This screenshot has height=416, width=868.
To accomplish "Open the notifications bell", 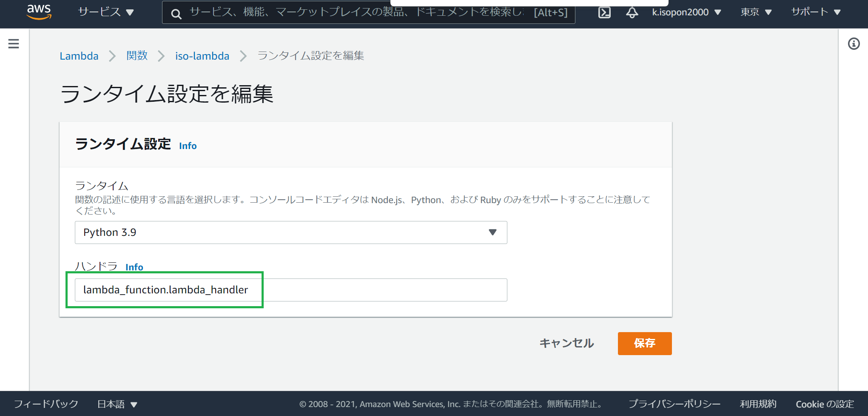I will pyautogui.click(x=632, y=12).
